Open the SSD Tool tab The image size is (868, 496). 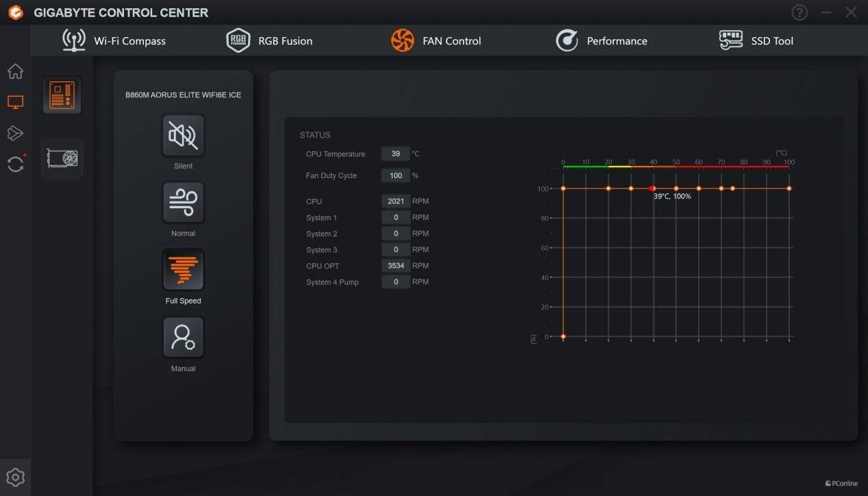pyautogui.click(x=756, y=41)
